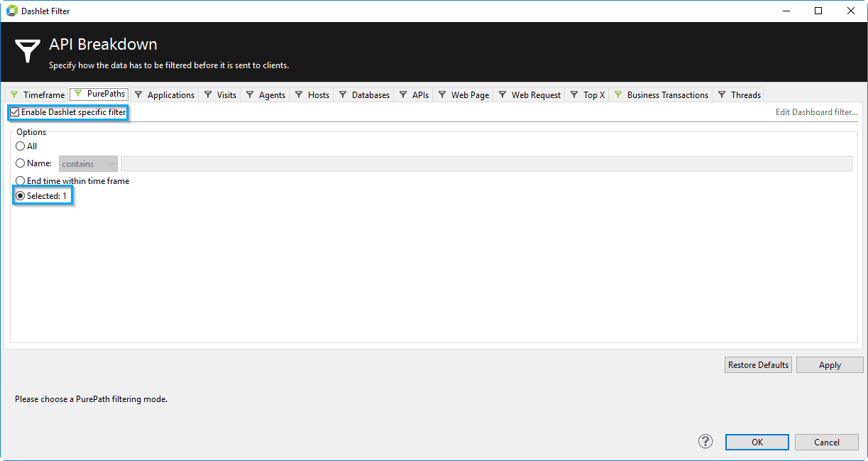Open the Business Transactions tab
The height and width of the screenshot is (461, 868).
[661, 94]
